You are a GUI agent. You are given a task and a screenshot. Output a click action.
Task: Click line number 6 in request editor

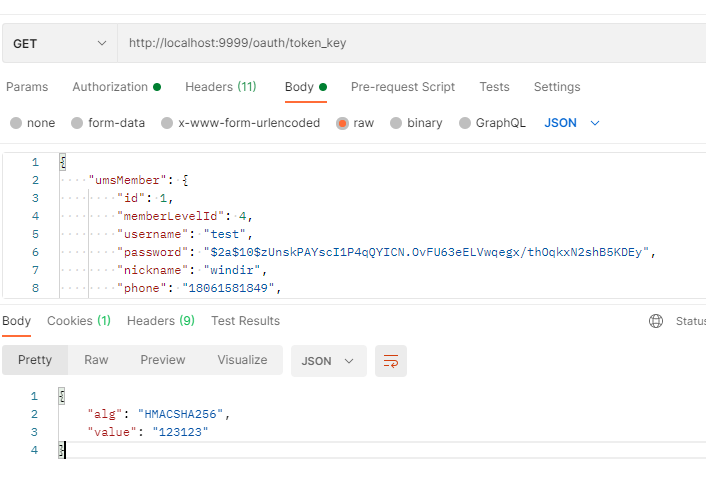point(36,252)
